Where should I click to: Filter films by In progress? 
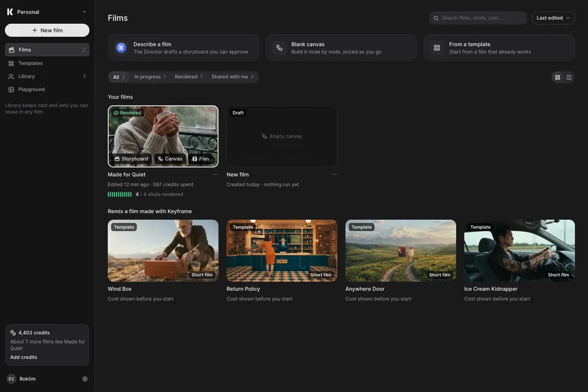tap(150, 77)
